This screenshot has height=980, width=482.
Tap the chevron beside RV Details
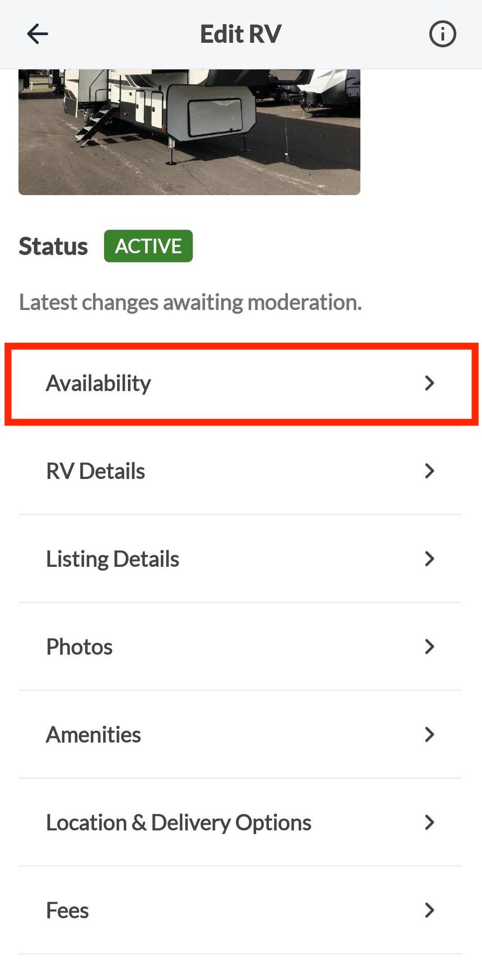pyautogui.click(x=429, y=471)
